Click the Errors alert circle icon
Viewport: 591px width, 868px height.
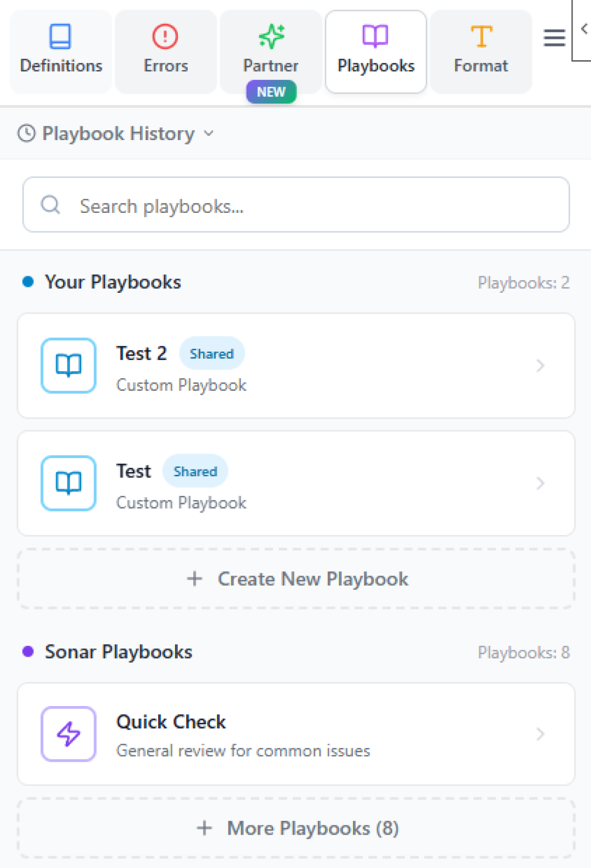(165, 36)
